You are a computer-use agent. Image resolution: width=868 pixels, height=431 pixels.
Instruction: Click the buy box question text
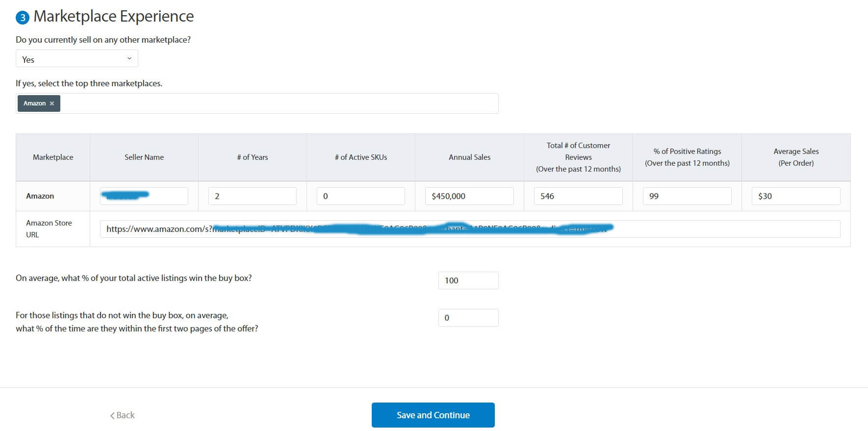(133, 278)
